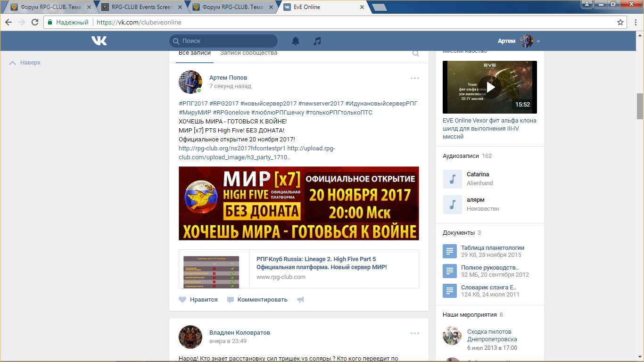
Task: Expand the Артем profile dropdown in the header
Action: coord(538,41)
